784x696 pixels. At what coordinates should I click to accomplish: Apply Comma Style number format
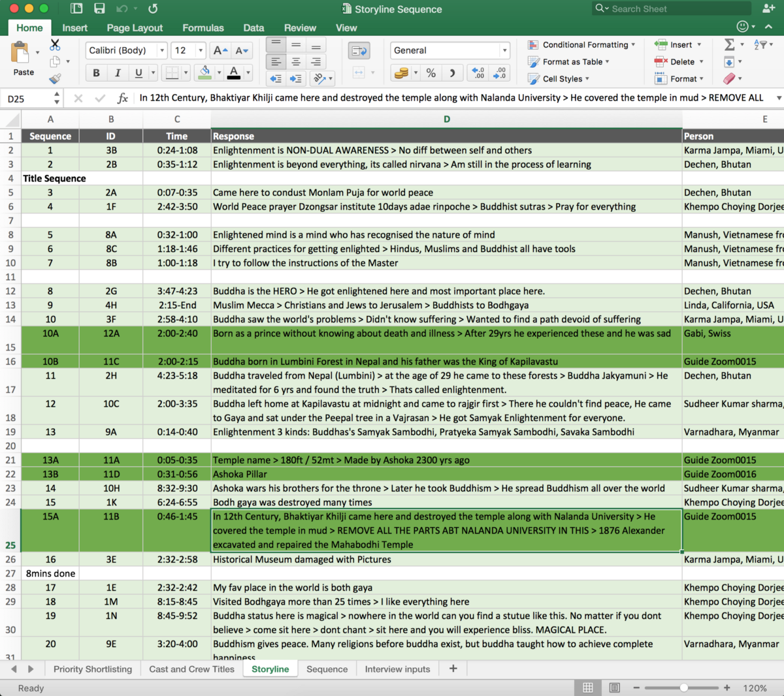tap(452, 72)
